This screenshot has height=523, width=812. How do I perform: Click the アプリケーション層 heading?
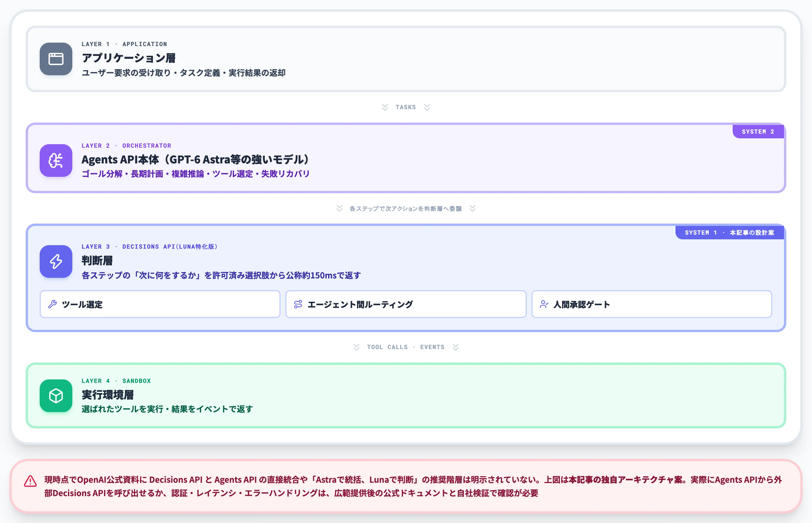[x=129, y=58]
